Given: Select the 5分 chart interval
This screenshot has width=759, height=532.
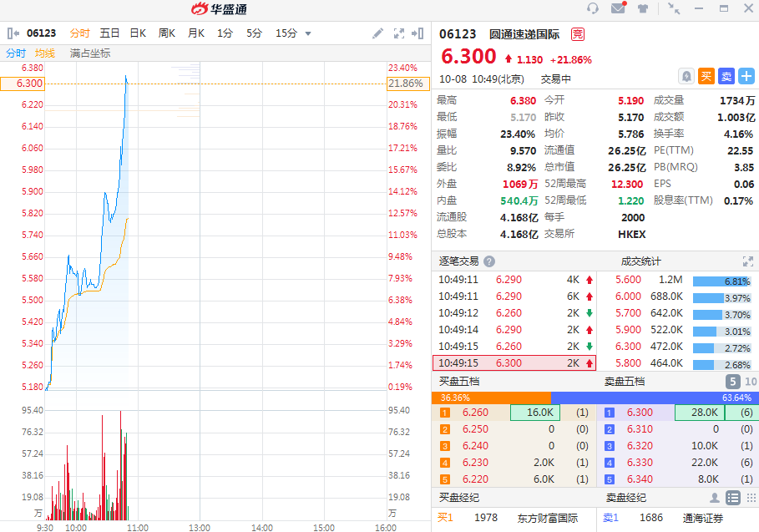Looking at the screenshot, I should (254, 33).
